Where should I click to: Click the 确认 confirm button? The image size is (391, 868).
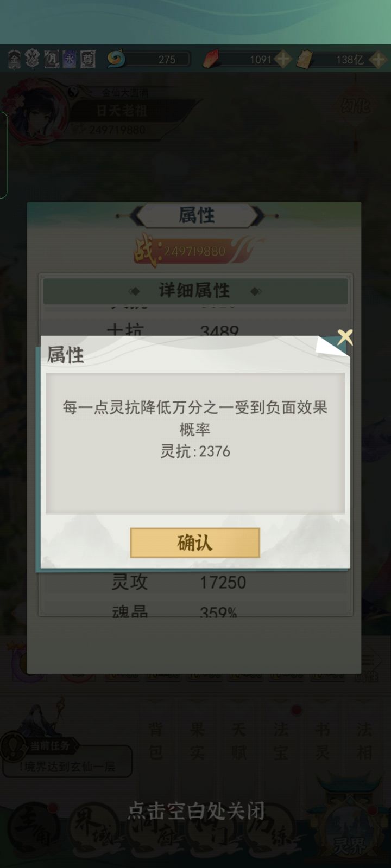[x=195, y=542]
